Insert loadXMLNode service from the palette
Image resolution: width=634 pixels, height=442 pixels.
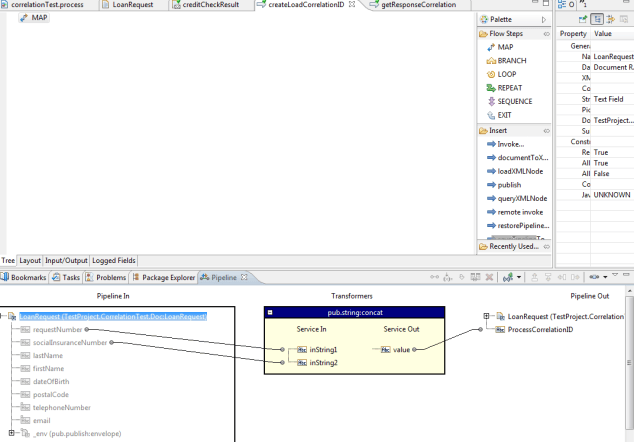coord(515,171)
